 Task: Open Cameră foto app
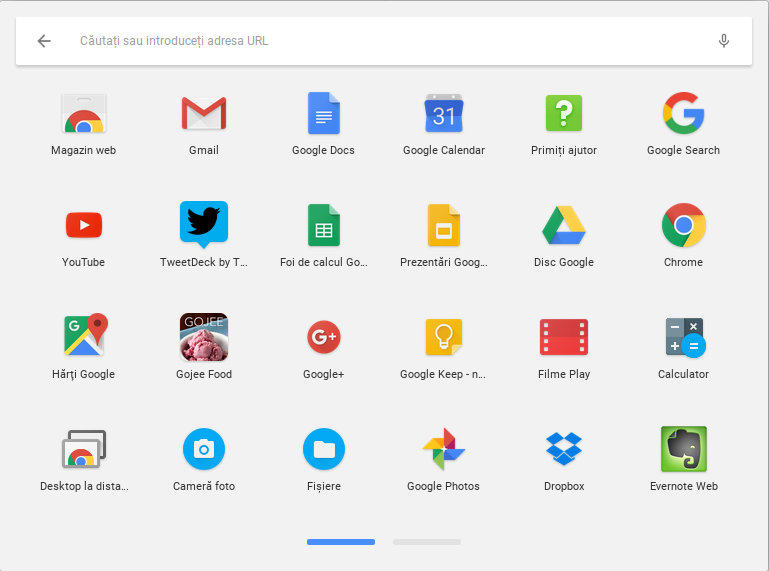coord(204,449)
